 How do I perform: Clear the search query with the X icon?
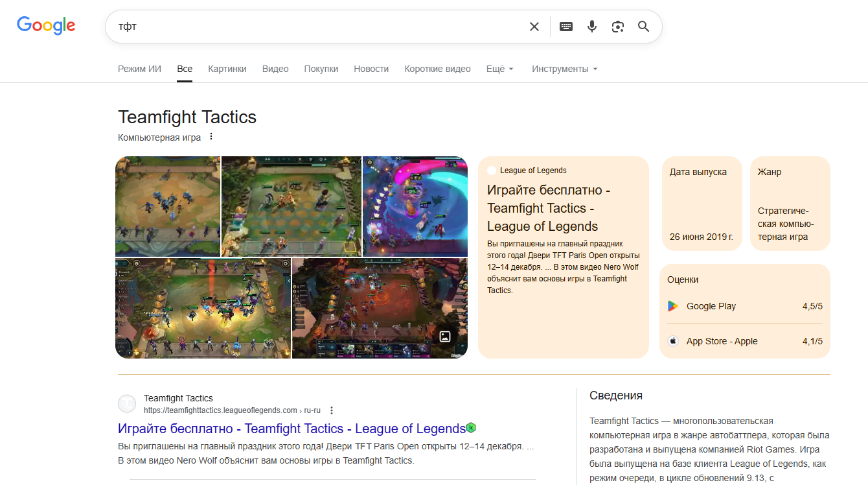coord(534,27)
